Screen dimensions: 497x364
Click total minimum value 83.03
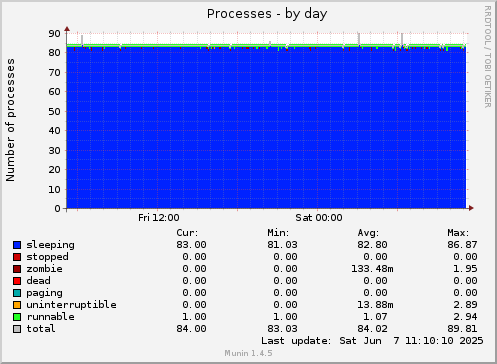[x=282, y=329]
